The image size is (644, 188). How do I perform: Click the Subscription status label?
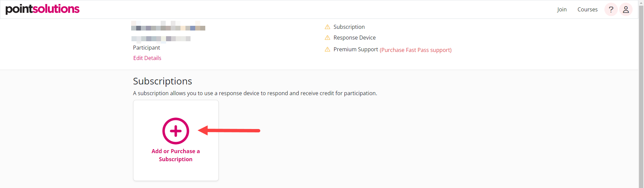click(x=349, y=27)
